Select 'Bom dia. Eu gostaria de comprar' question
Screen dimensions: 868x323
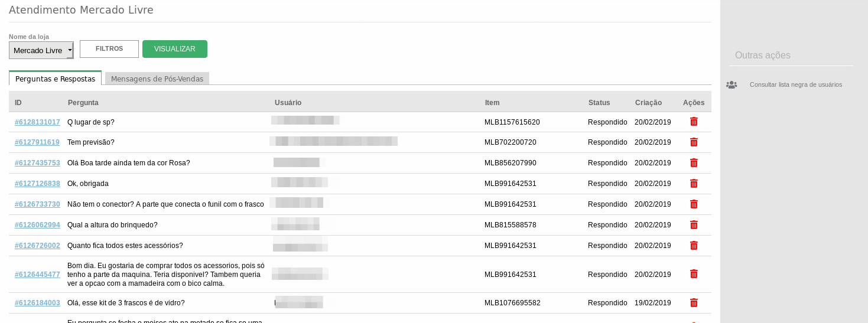[166, 275]
